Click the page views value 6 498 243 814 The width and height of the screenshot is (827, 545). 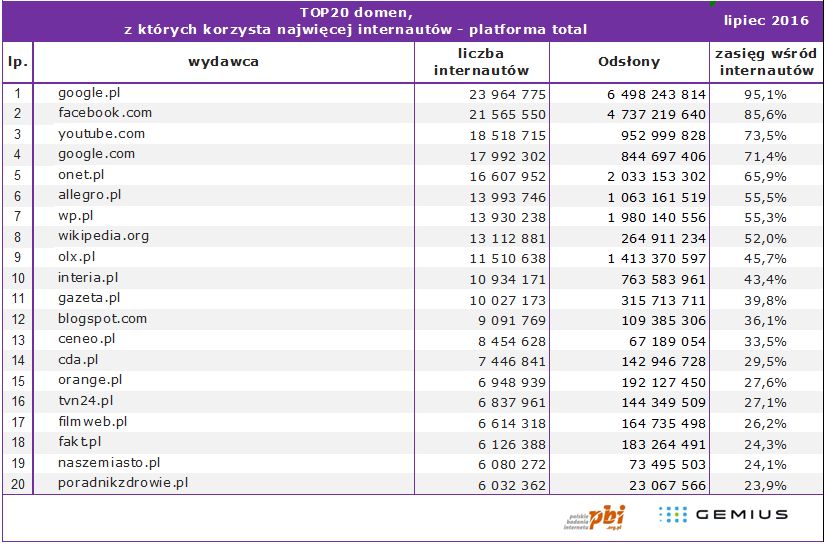coord(656,94)
